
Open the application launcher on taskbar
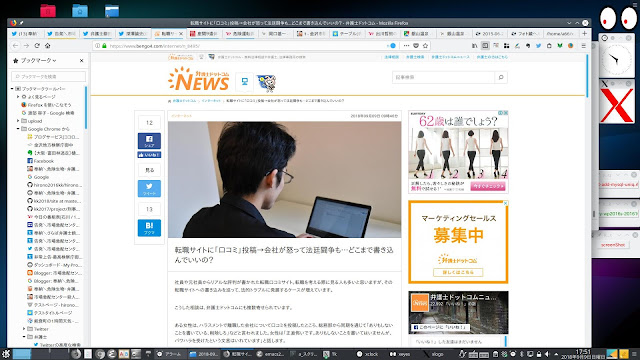(6, 354)
